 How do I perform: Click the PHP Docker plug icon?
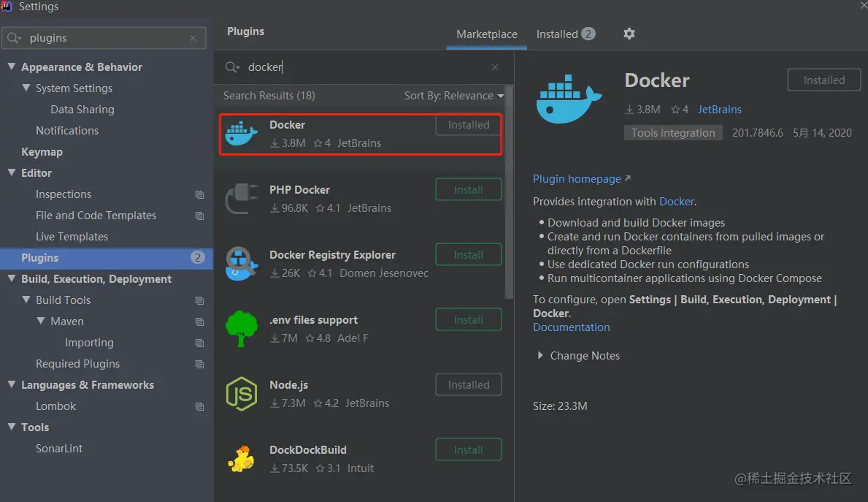pos(241,199)
